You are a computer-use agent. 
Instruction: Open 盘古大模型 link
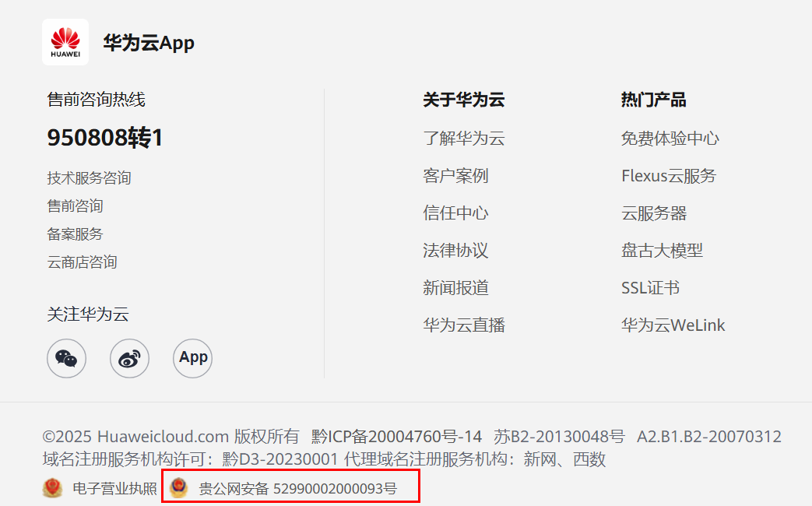click(x=662, y=250)
